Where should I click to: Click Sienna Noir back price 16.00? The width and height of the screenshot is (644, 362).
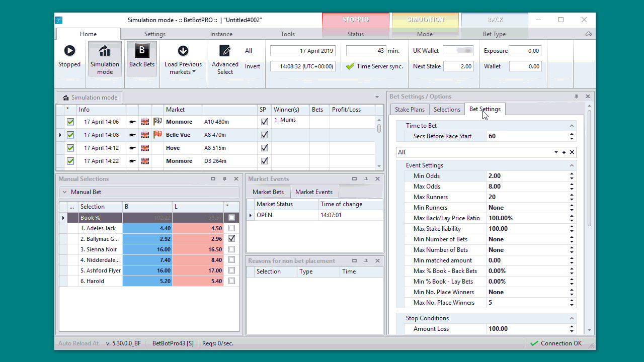(147, 249)
